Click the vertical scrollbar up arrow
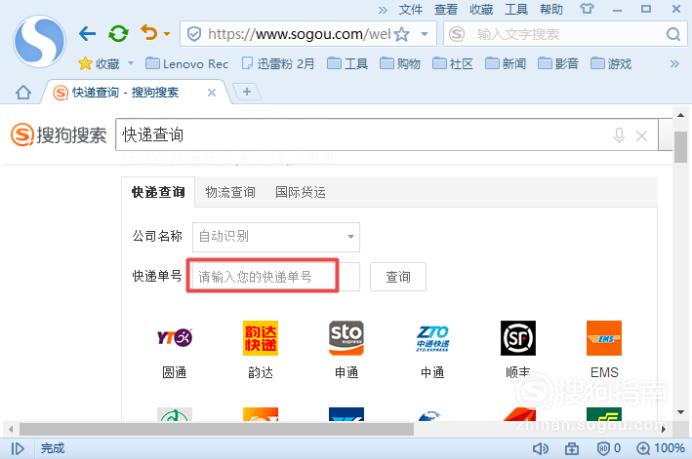The image size is (692, 459). point(680,115)
